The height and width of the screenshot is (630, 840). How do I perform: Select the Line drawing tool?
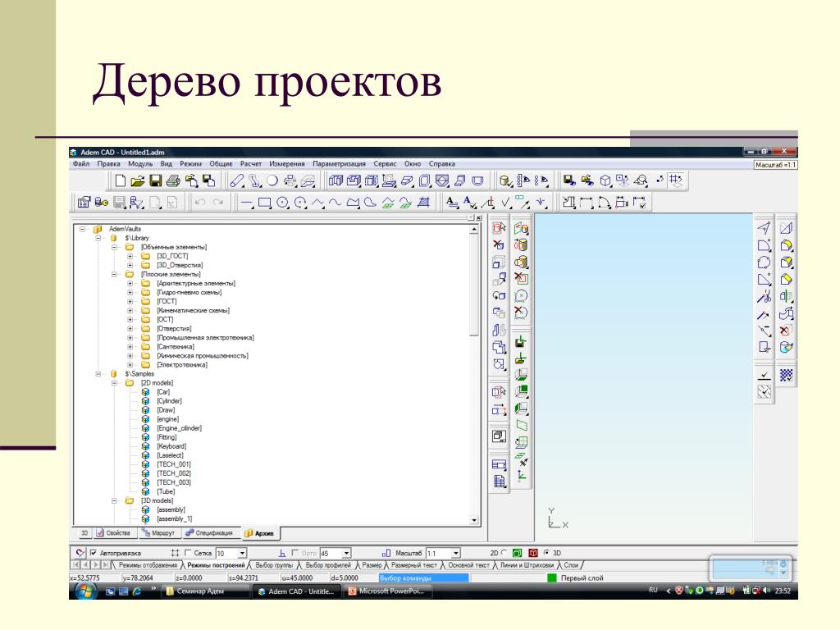[247, 203]
